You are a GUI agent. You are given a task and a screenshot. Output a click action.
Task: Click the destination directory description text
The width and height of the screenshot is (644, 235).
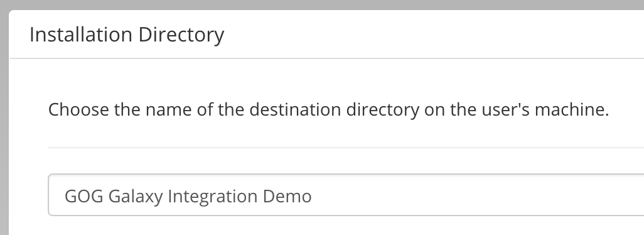pos(328,110)
